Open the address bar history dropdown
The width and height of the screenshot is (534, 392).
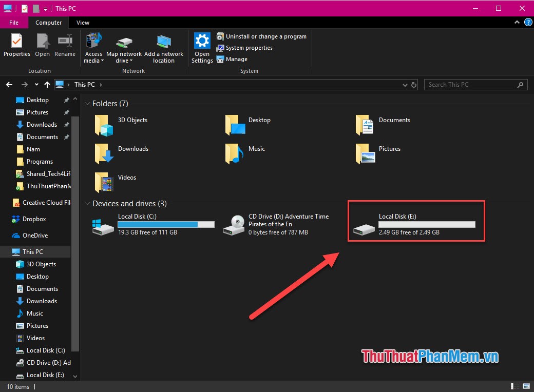(x=405, y=84)
